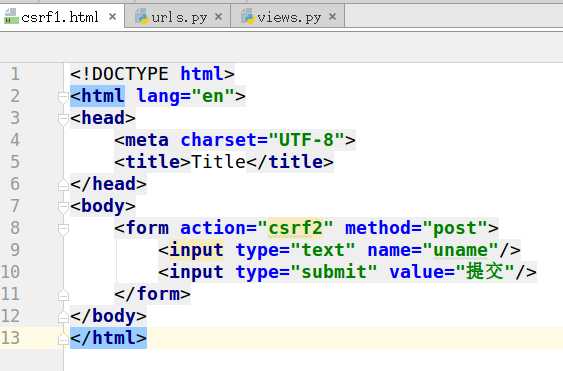Click the "submit" type attribute value
The height and width of the screenshot is (371, 563).
334,272
